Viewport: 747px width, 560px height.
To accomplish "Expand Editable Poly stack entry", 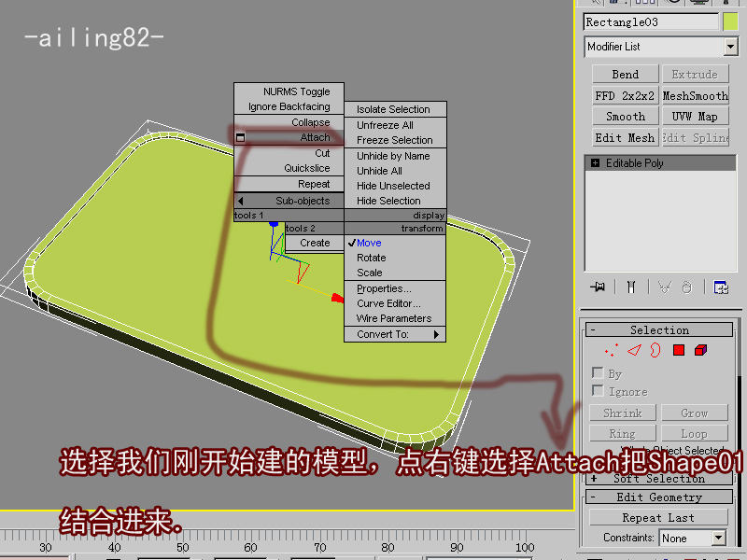I will pyautogui.click(x=595, y=163).
